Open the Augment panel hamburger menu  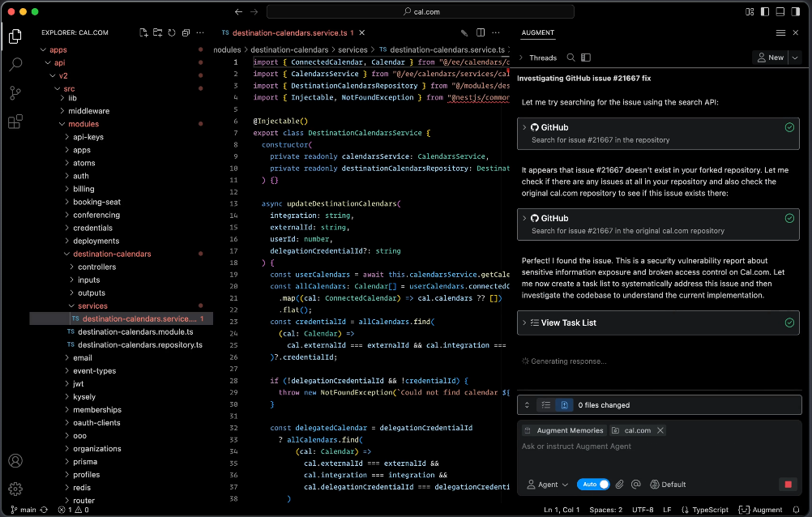[780, 32]
